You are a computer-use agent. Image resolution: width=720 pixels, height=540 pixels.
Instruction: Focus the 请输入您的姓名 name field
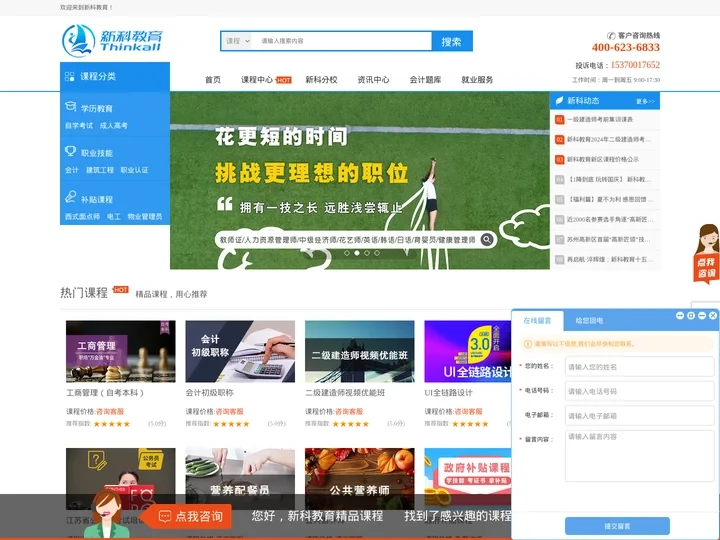(639, 366)
